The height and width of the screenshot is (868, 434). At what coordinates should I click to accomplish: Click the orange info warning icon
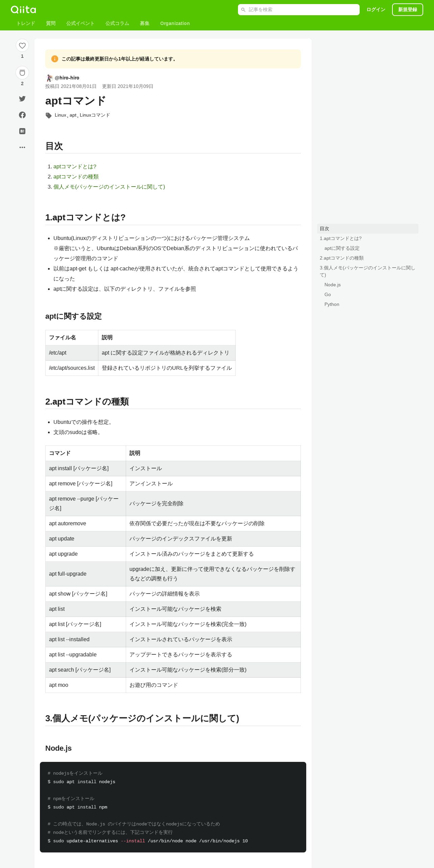click(55, 59)
